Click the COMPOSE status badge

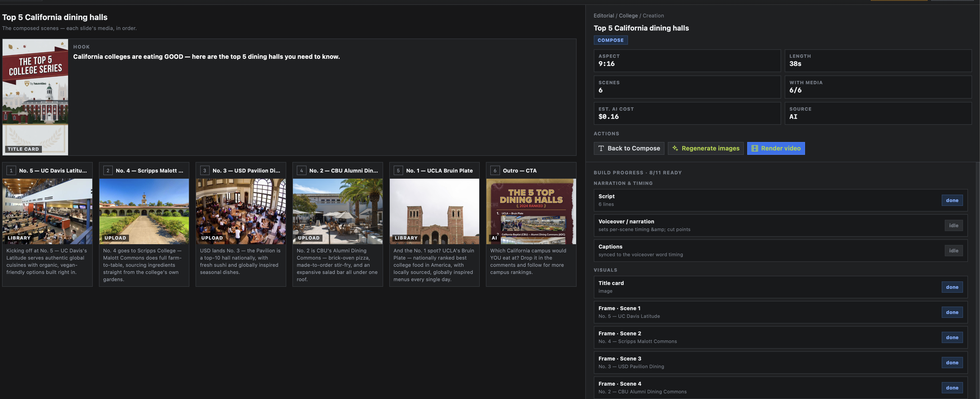610,40
